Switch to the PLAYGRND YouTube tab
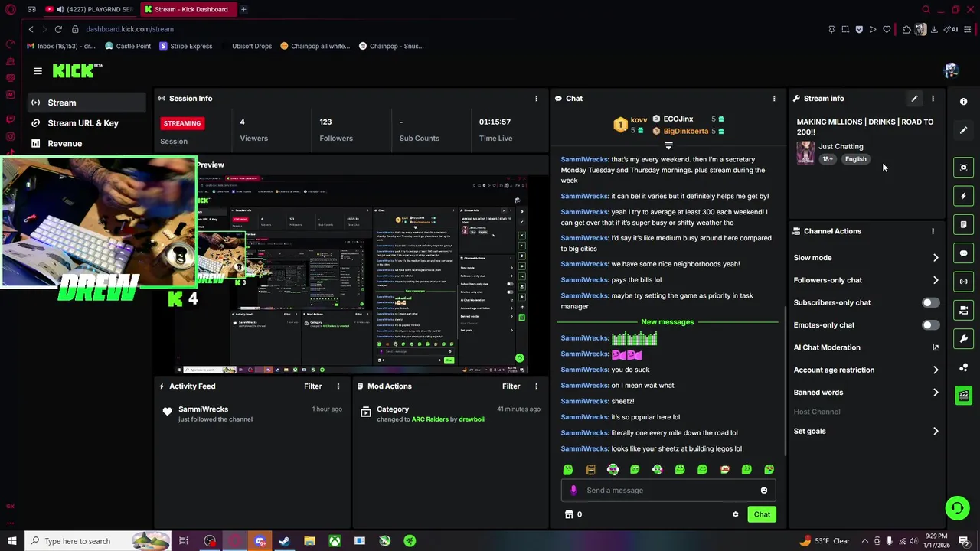 pos(89,10)
